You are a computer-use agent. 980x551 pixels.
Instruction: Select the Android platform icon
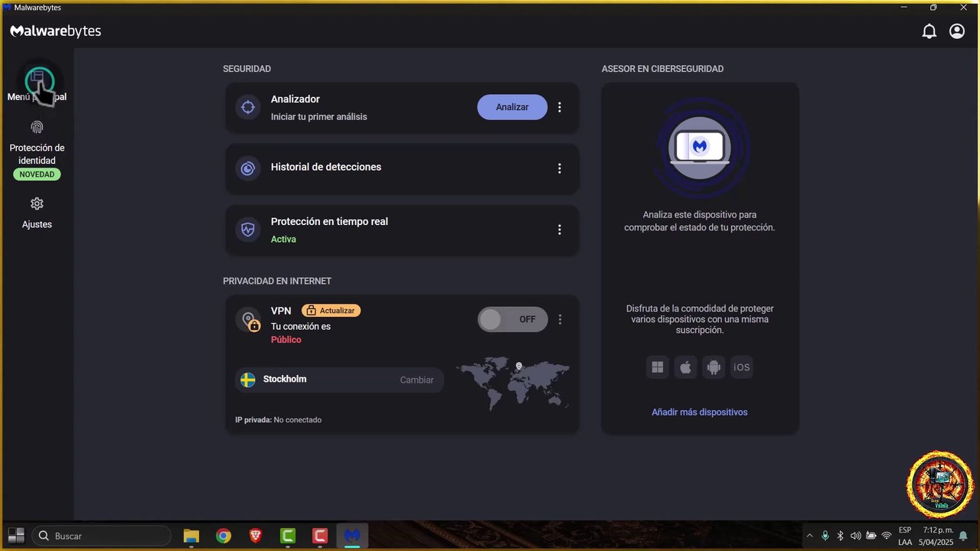(714, 367)
